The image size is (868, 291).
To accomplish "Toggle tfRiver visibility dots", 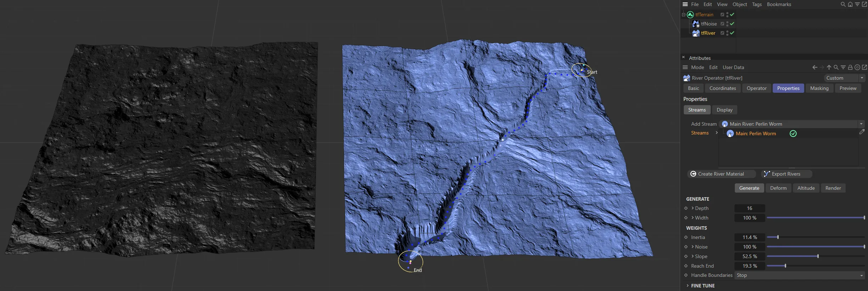I will pyautogui.click(x=727, y=33).
